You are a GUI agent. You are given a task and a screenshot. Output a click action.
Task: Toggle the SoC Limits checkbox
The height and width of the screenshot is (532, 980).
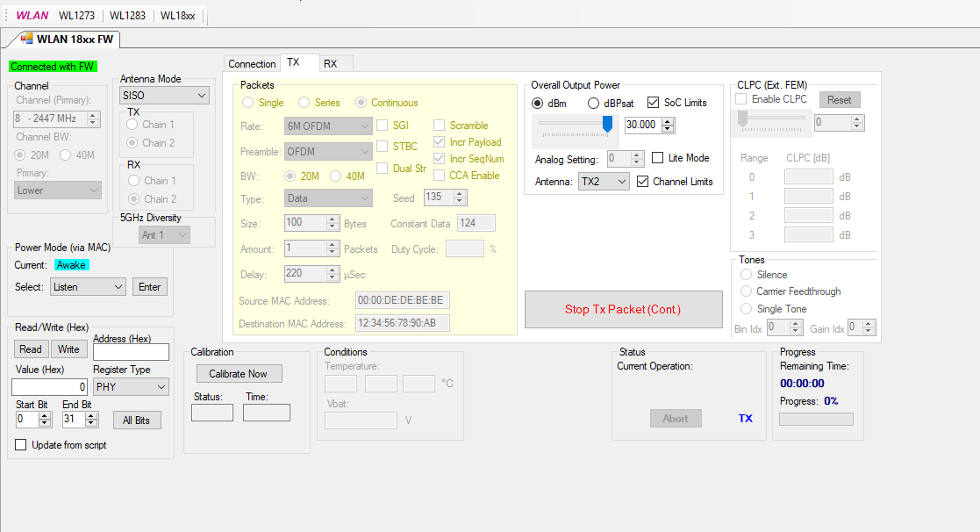coord(653,103)
